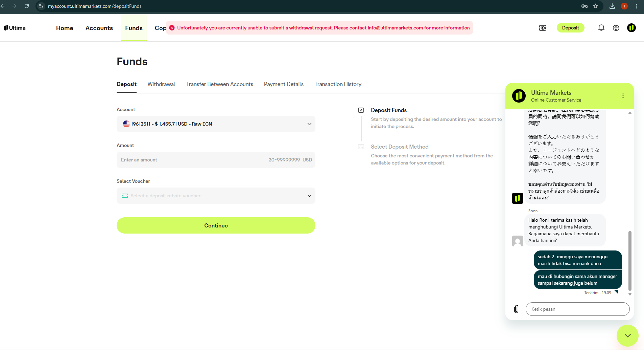Click the chat scroll down arrow
The height and width of the screenshot is (350, 644).
(x=630, y=294)
